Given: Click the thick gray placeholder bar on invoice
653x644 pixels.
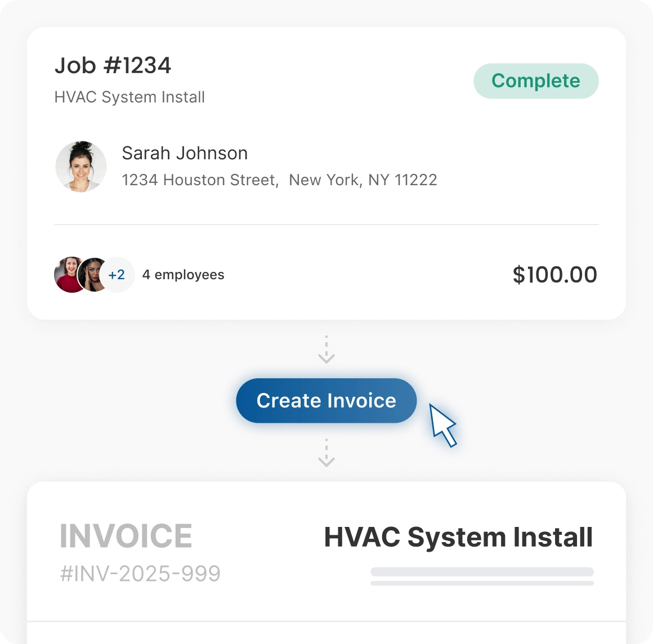Looking at the screenshot, I should click(482, 571).
